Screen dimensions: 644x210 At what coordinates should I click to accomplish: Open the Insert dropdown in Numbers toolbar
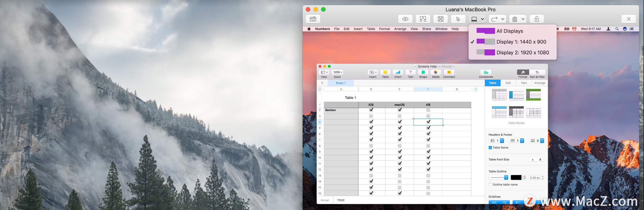[373, 72]
